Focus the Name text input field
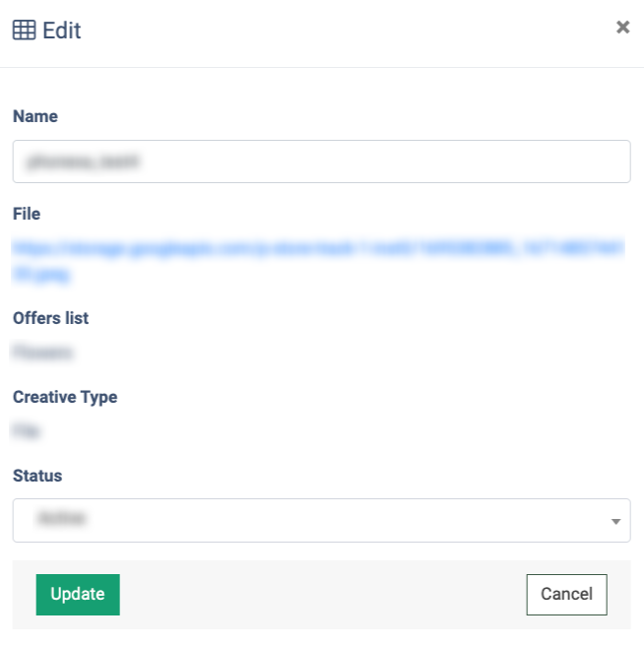This screenshot has height=646, width=644. click(x=321, y=161)
